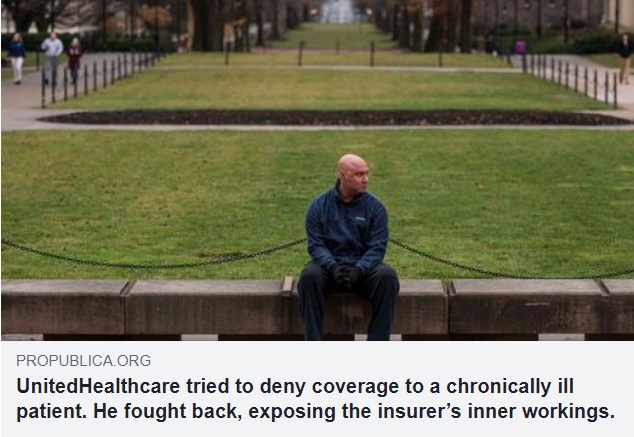The image size is (634, 437).
Task: Open the UnitedHealthcare headline link
Action: (315, 399)
